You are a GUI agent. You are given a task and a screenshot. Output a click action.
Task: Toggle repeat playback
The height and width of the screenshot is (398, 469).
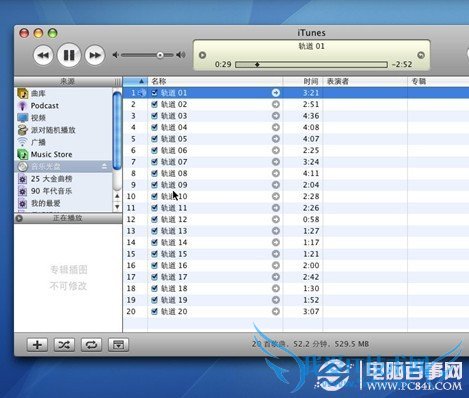point(91,345)
